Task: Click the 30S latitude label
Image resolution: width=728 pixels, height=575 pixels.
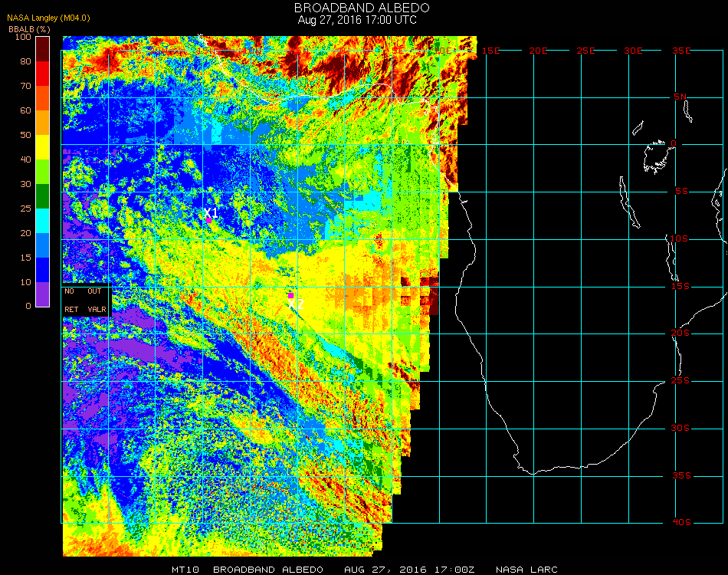Action: [x=680, y=429]
